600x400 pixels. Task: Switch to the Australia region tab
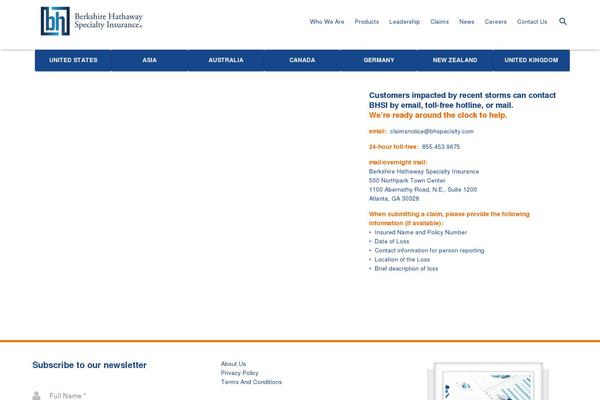pos(226,60)
